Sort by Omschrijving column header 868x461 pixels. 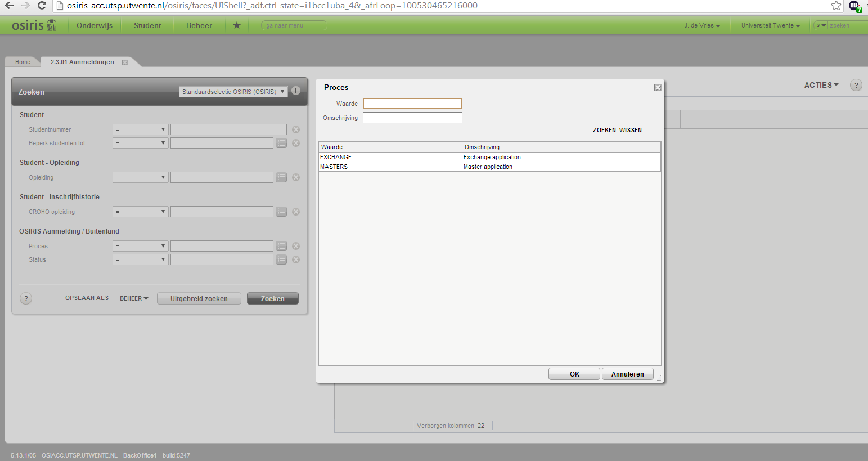click(561, 147)
